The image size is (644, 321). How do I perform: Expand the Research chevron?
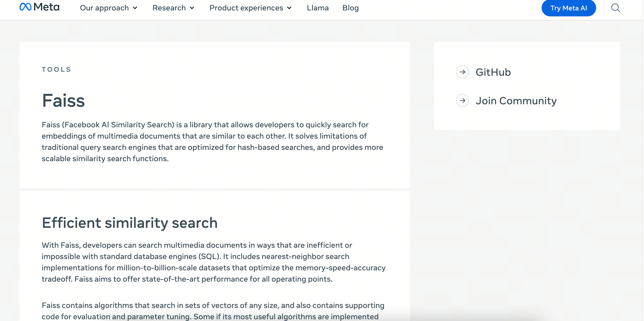point(192,8)
